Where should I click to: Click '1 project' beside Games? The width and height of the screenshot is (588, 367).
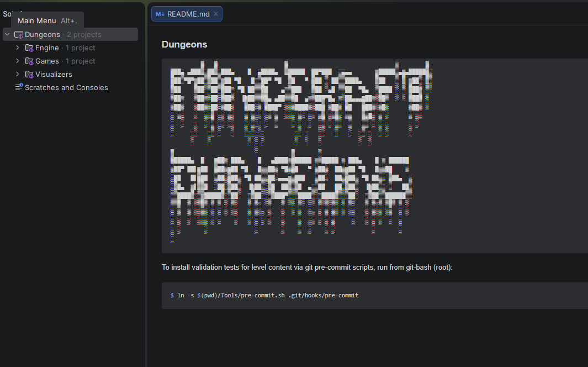point(80,61)
